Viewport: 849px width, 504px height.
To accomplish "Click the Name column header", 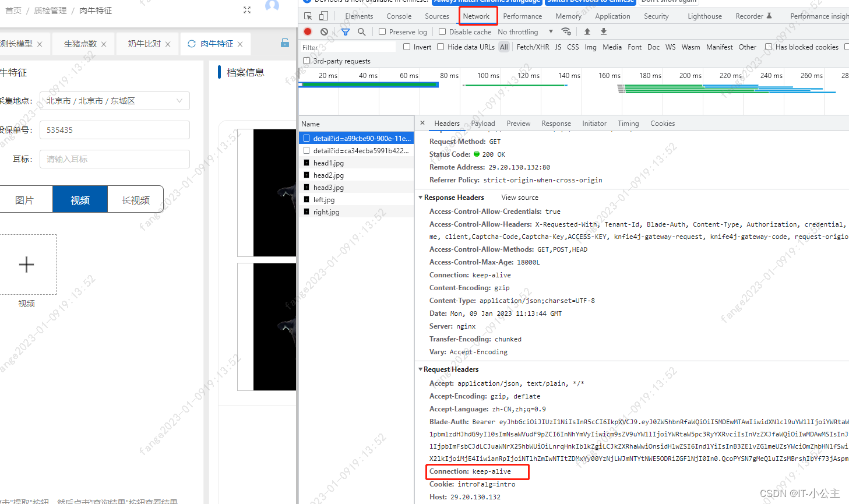I will tap(356, 124).
